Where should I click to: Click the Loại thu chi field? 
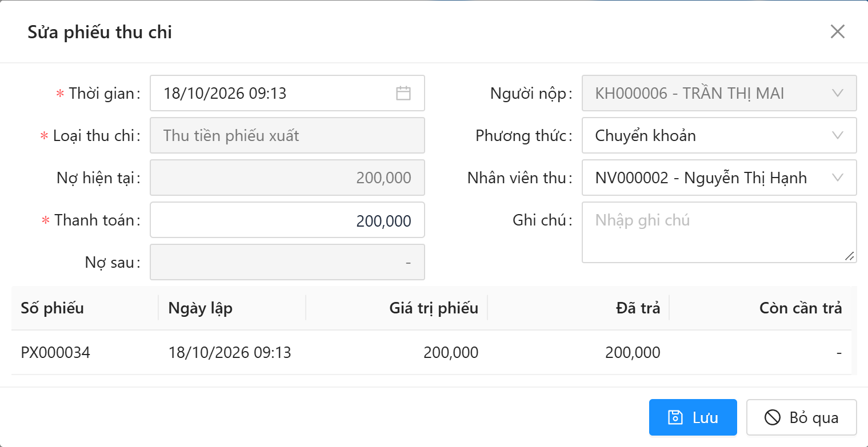point(287,135)
